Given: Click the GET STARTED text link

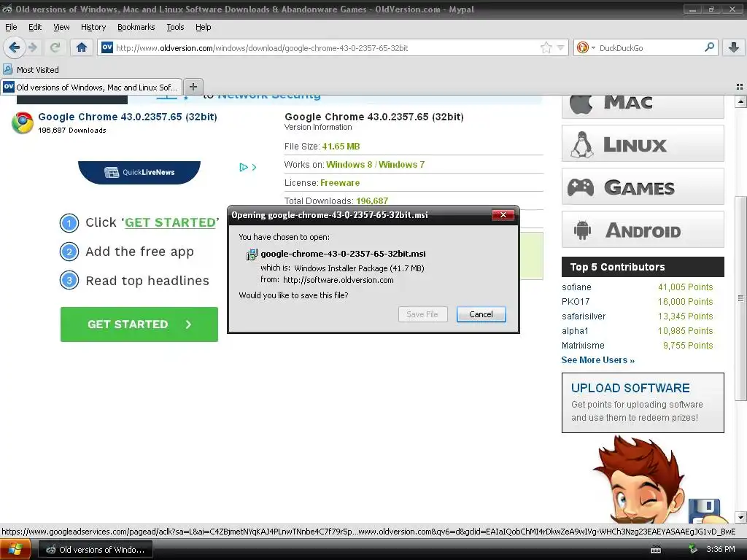Looking at the screenshot, I should tap(170, 222).
